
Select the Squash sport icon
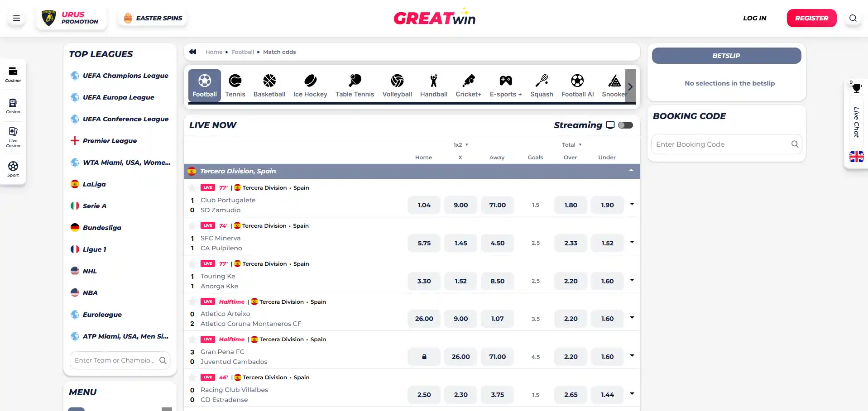pos(542,86)
